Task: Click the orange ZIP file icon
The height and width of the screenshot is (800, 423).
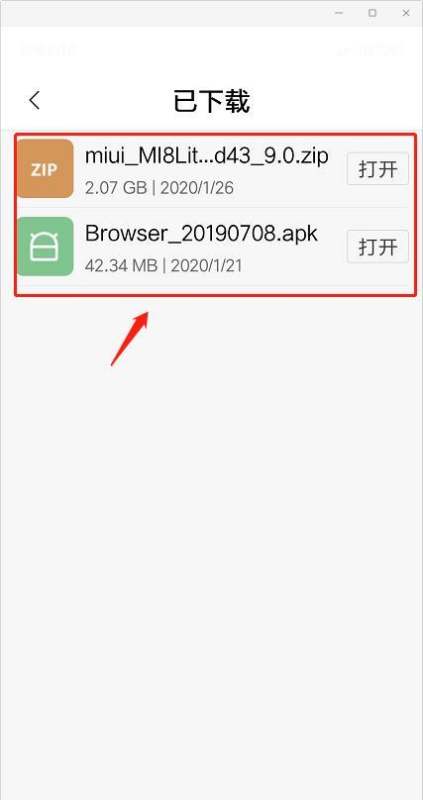Action: tap(45, 168)
